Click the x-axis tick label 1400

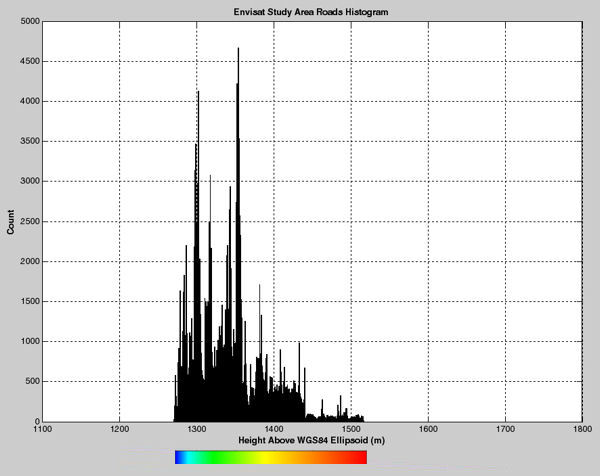274,429
